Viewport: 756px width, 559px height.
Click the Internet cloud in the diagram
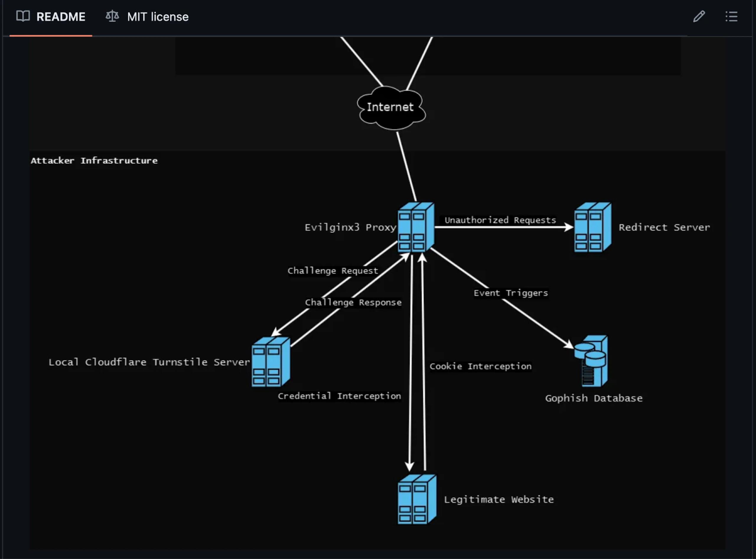click(391, 108)
